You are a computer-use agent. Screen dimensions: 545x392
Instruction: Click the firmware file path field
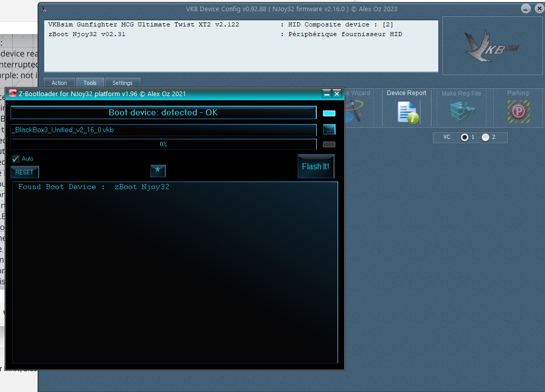coord(163,130)
